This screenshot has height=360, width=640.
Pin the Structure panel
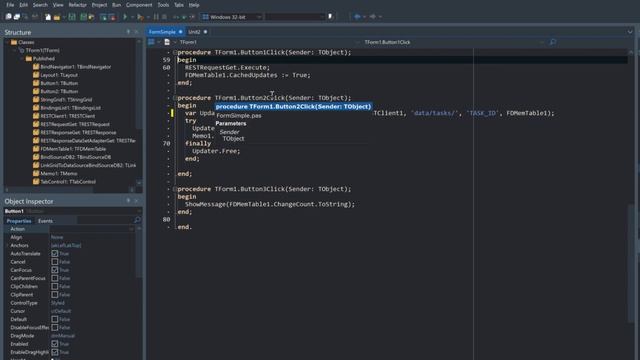(x=128, y=32)
